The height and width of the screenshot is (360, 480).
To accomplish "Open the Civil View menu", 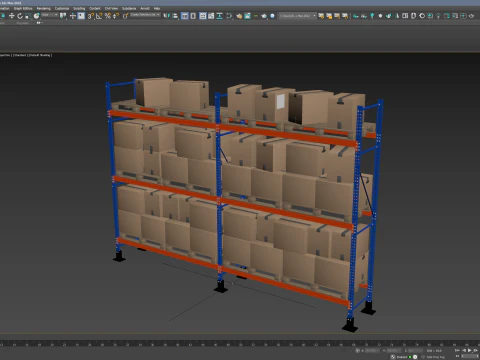I will 111,8.
